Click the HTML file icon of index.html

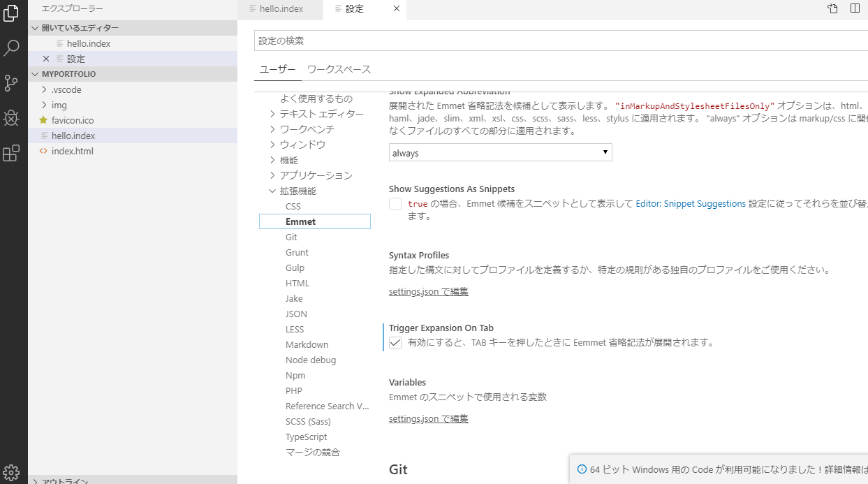coord(43,151)
